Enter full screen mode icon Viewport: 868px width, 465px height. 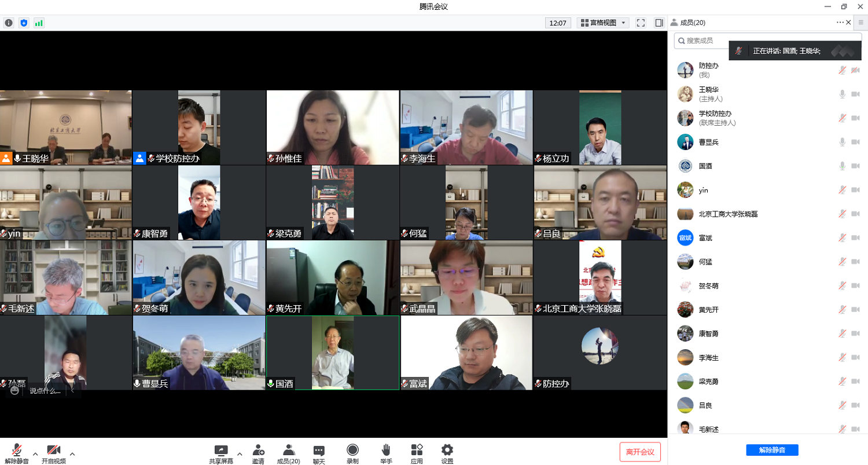641,23
